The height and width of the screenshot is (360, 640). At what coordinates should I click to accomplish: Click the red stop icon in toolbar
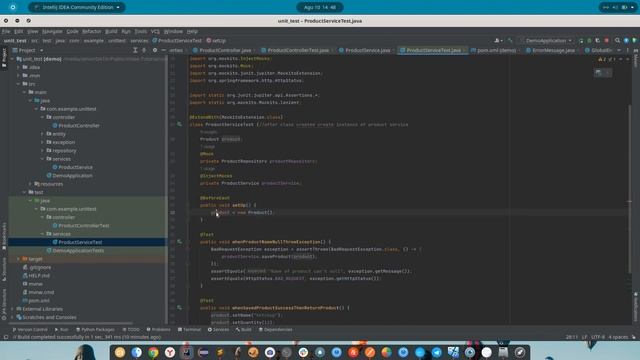[607, 40]
